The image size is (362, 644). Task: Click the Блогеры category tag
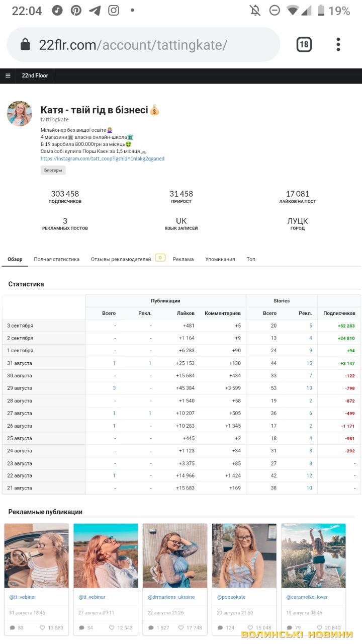click(x=53, y=170)
